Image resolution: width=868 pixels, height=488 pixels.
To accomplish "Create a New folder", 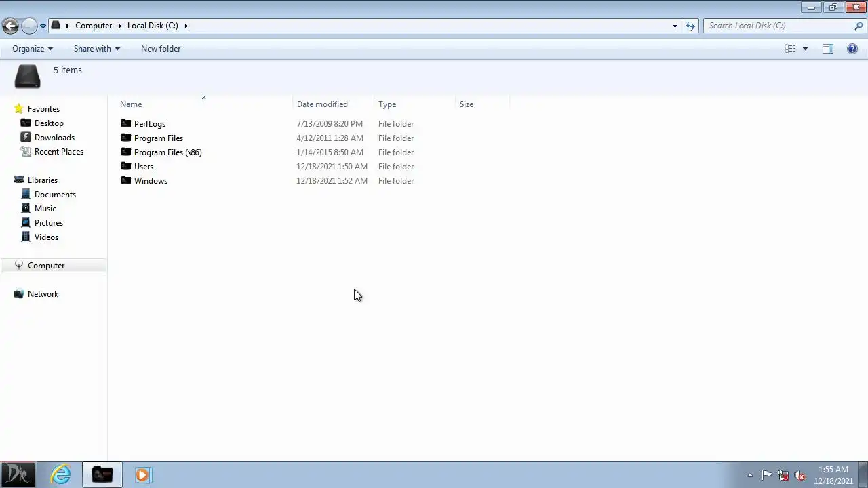I will tap(161, 49).
